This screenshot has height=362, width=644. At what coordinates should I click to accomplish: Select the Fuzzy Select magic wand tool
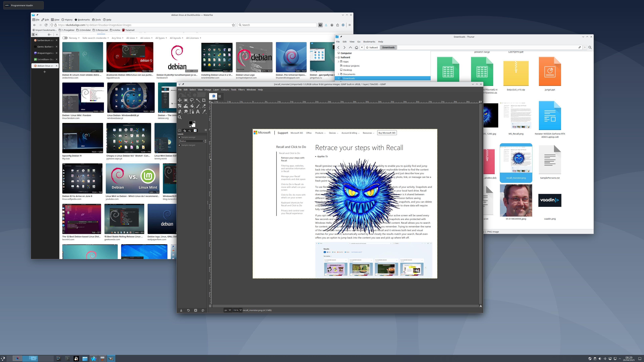pyautogui.click(x=198, y=100)
